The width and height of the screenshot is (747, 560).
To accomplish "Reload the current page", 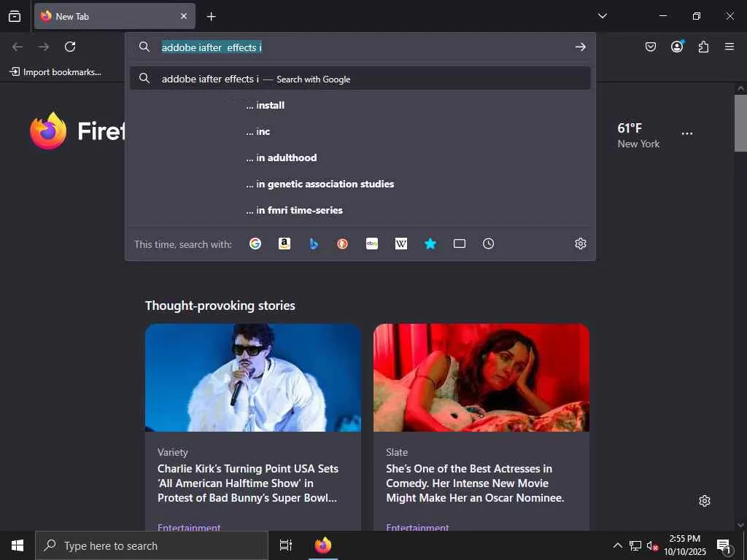I will [x=70, y=47].
